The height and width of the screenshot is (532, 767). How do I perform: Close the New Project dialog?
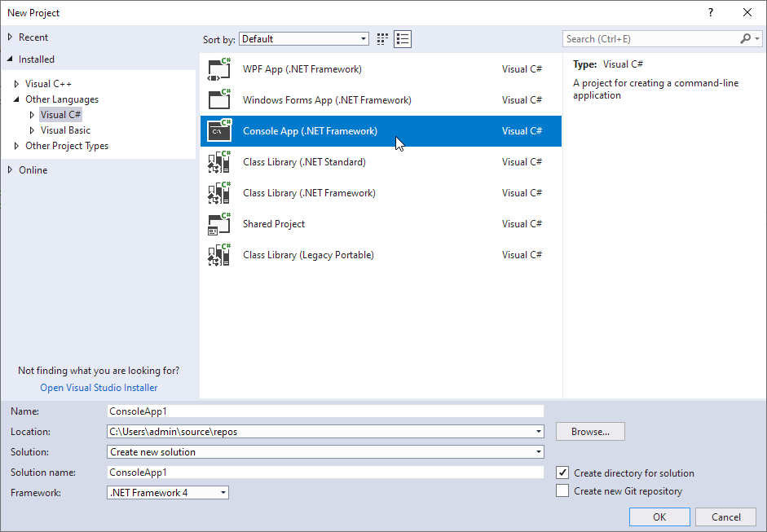tap(747, 13)
